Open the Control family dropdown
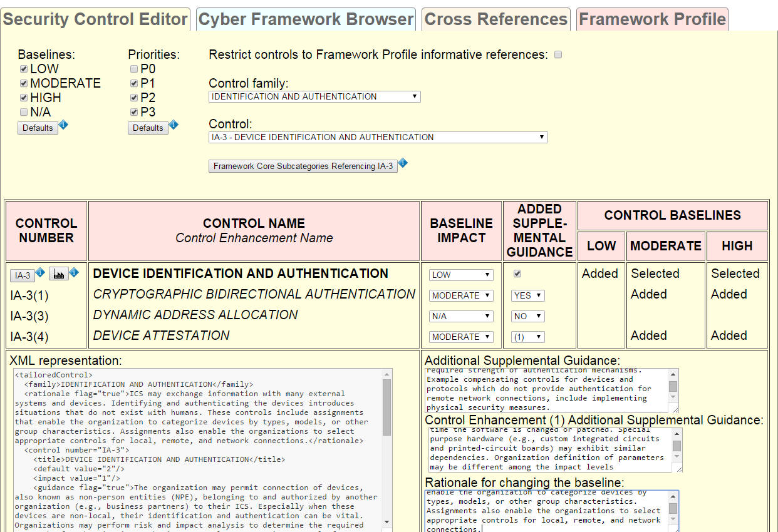Screen dimensions: 778x532 point(314,96)
